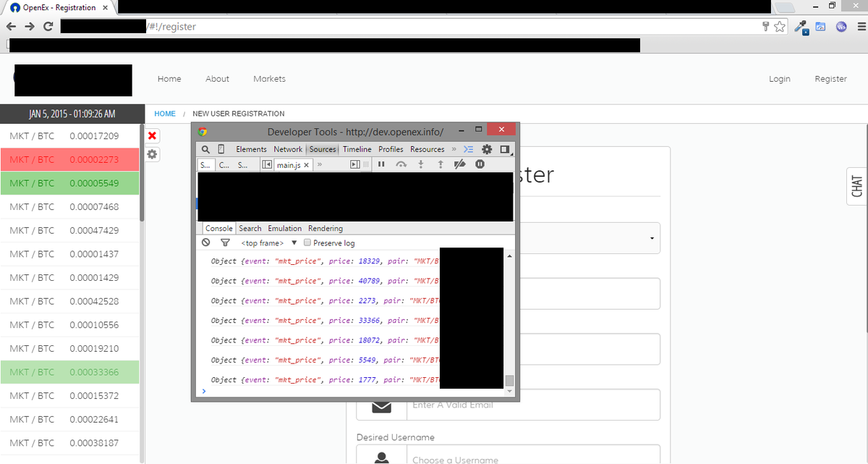The height and width of the screenshot is (464, 868).
Task: Open the Timeline panel
Action: [357, 149]
